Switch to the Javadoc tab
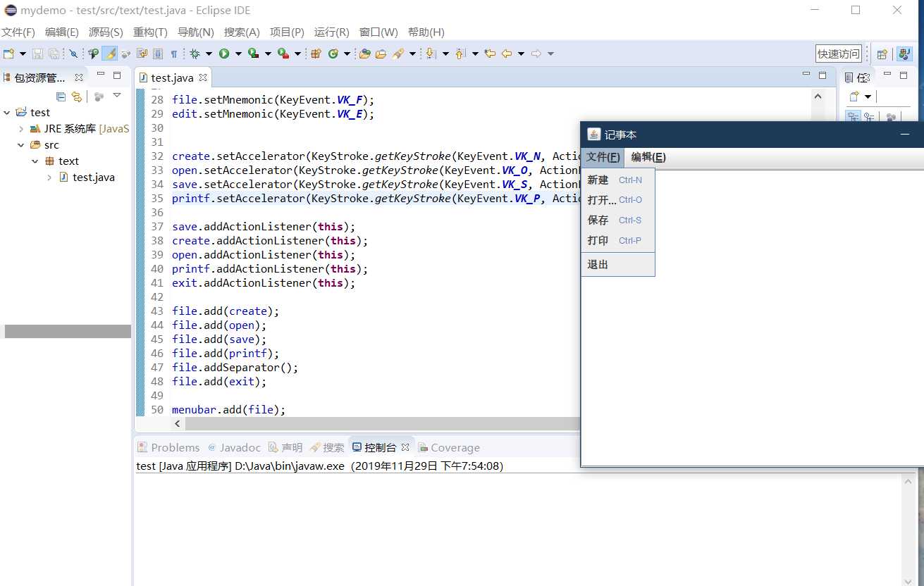 (233, 447)
